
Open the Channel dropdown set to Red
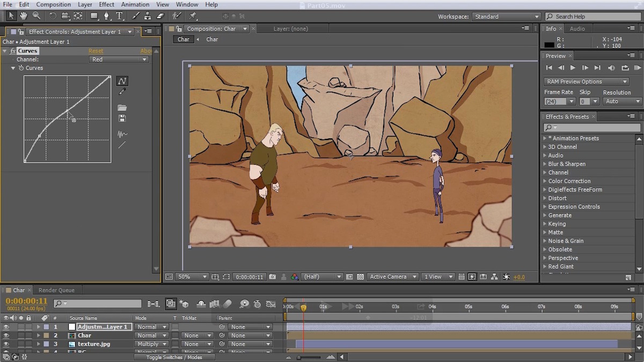119,60
